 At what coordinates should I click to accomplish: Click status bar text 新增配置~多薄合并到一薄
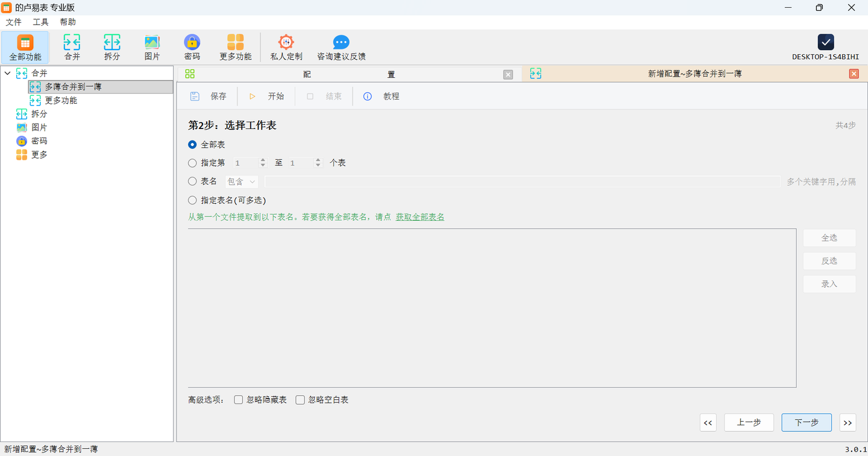(51, 449)
